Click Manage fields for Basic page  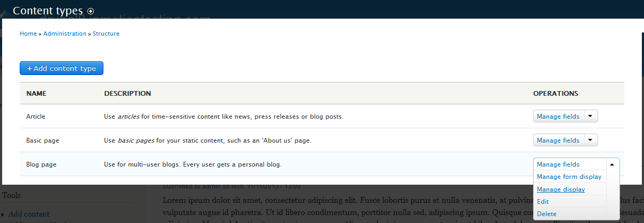[x=558, y=141]
